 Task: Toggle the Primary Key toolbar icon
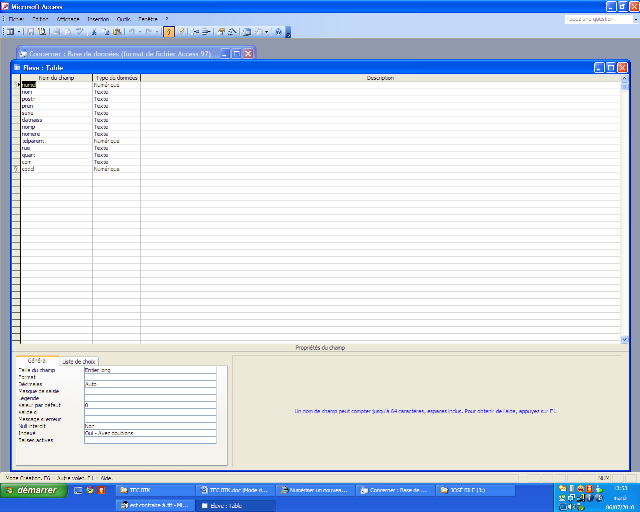coord(168,32)
